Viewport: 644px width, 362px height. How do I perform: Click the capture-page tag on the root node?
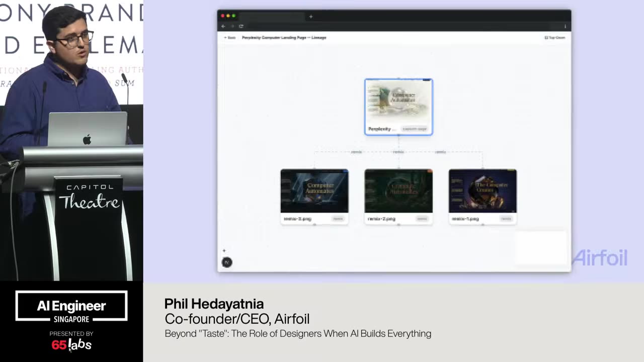tap(415, 129)
